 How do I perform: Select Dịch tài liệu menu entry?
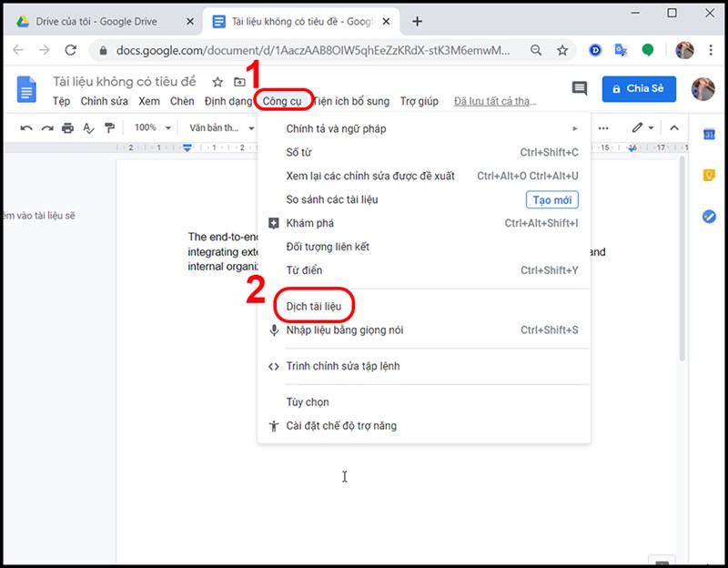coord(424,307)
